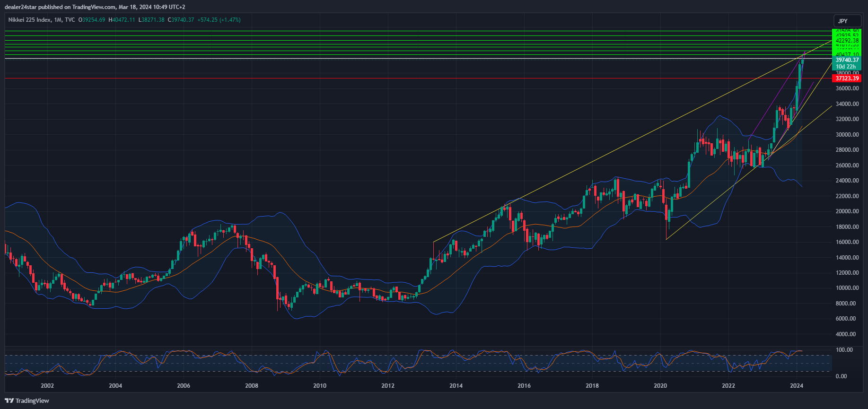Image resolution: width=868 pixels, height=409 pixels.
Task: Click the green 42292.38 price label
Action: tap(847, 41)
